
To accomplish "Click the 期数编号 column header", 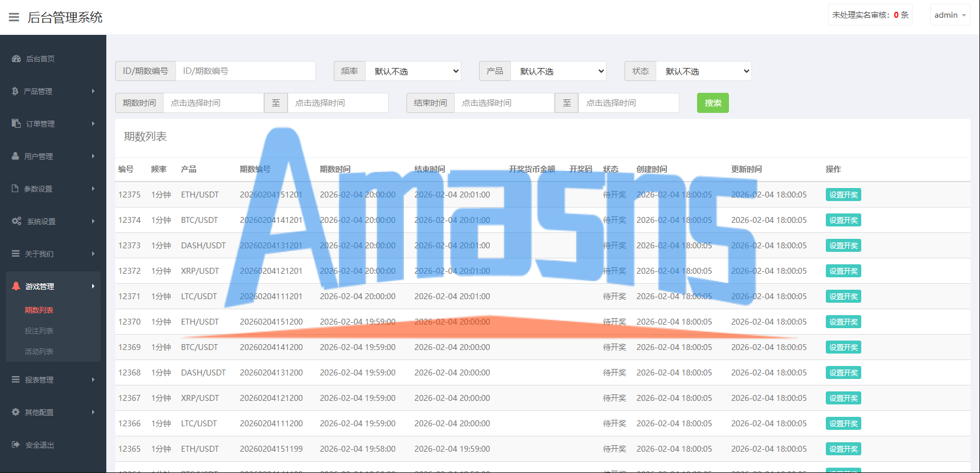I will (x=255, y=169).
